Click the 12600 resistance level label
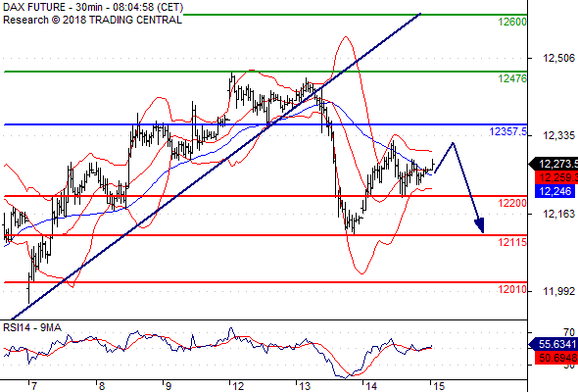578x392 pixels. click(512, 23)
